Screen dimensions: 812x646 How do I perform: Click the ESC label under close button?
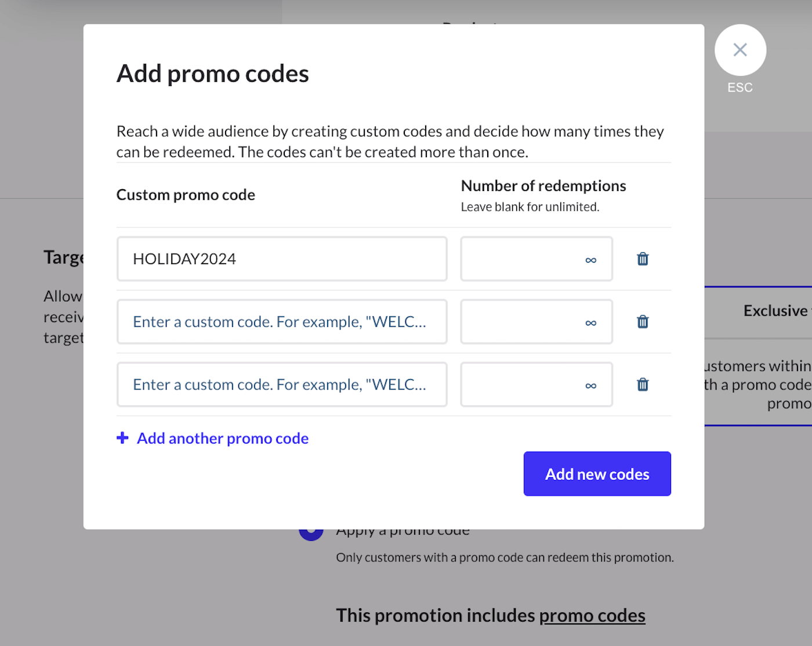pos(740,88)
